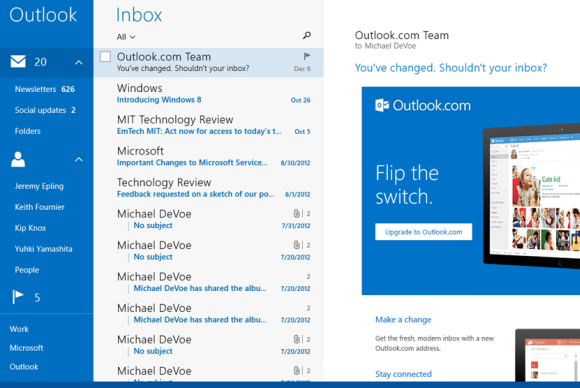Open MIT Technology Review EmTech message

pyautogui.click(x=209, y=125)
